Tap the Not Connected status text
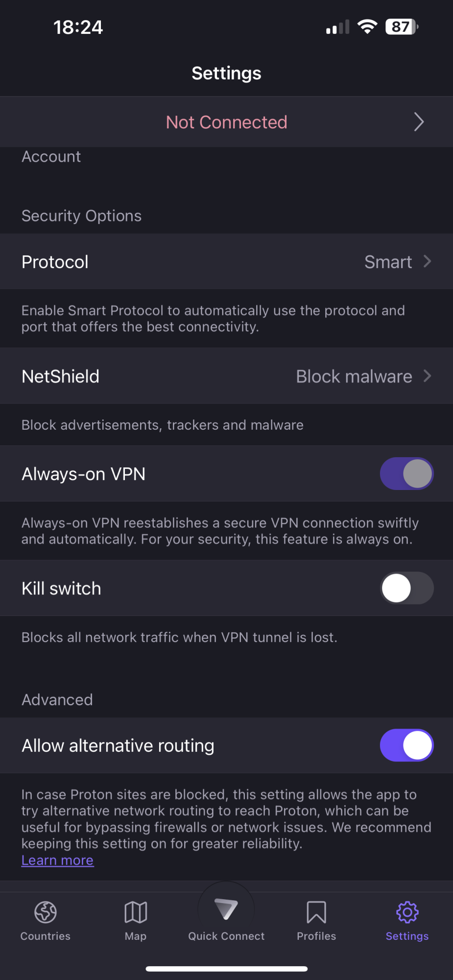453x980 pixels. pyautogui.click(x=226, y=122)
